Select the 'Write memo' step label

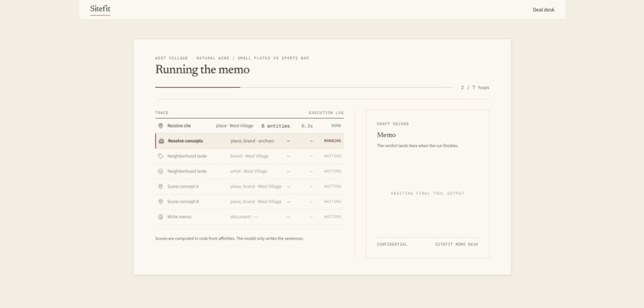tap(179, 217)
